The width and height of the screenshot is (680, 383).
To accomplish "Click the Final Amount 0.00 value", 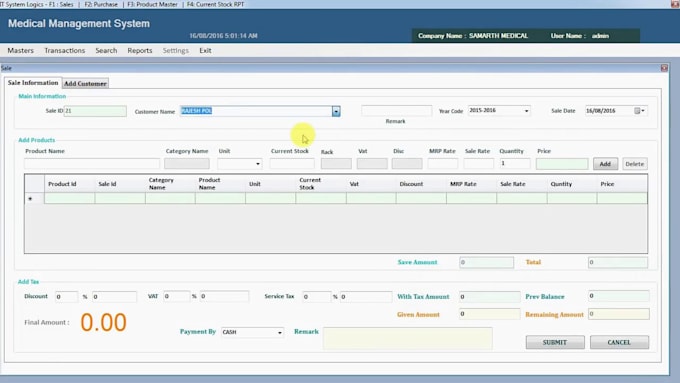I will 103,322.
